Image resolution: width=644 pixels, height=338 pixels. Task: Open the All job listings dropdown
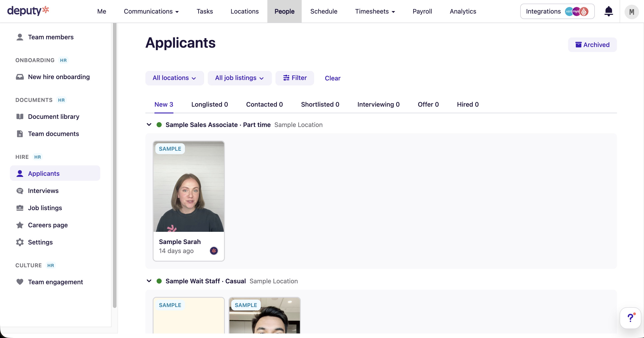tap(239, 78)
